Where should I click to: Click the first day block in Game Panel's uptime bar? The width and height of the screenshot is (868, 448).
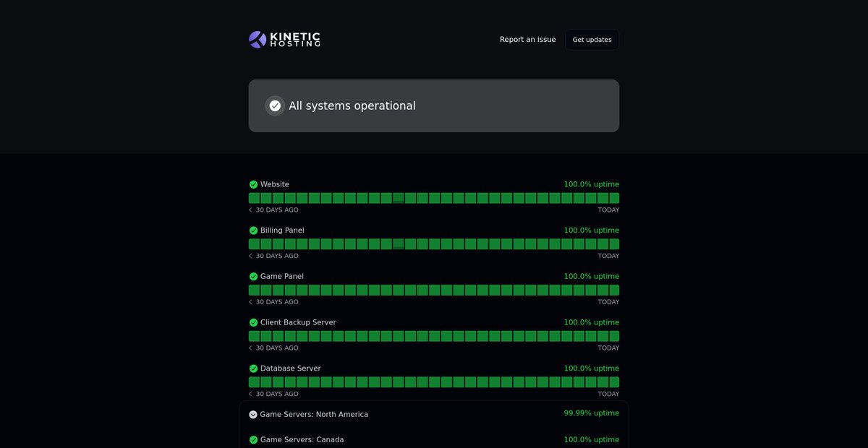(x=254, y=290)
